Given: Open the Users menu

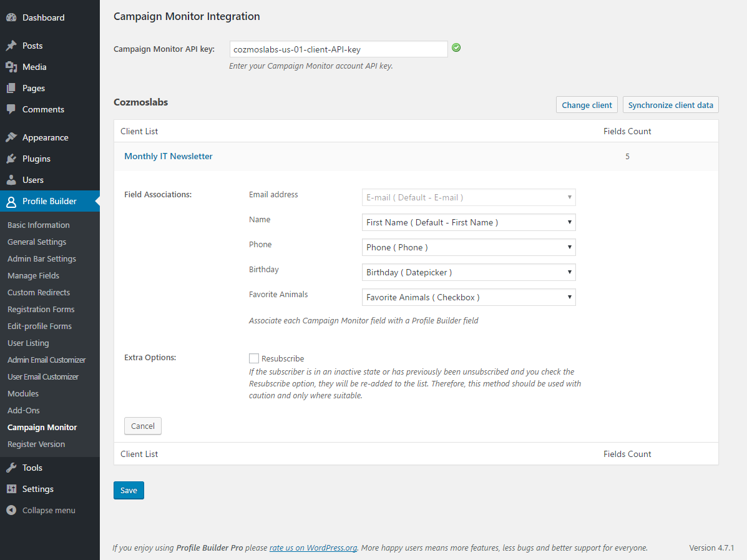Looking at the screenshot, I should click(x=33, y=180).
